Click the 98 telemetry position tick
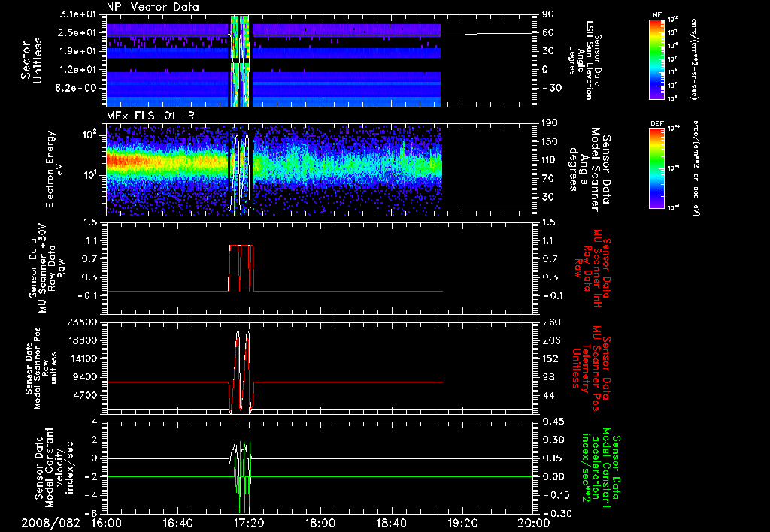770x532 pixels. coord(548,377)
